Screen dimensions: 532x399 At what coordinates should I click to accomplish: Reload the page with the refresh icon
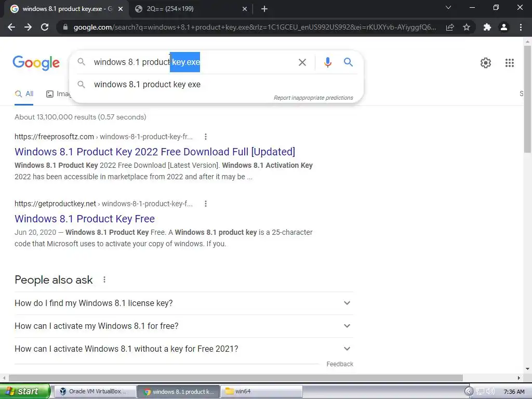[45, 27]
